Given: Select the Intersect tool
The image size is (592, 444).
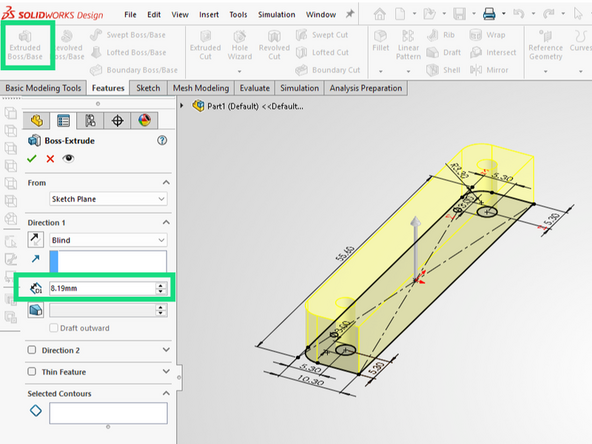Looking at the screenshot, I should pyautogui.click(x=493, y=52).
